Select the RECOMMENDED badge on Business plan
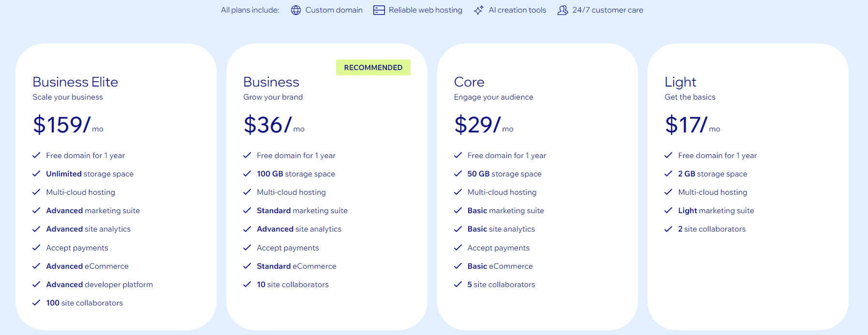The height and width of the screenshot is (335, 868). coord(373,67)
